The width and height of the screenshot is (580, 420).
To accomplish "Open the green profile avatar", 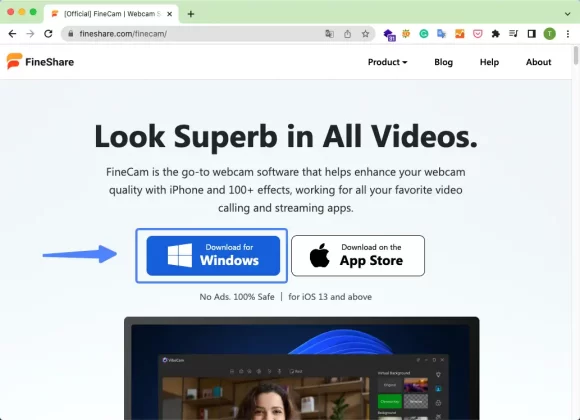I will coord(550,34).
